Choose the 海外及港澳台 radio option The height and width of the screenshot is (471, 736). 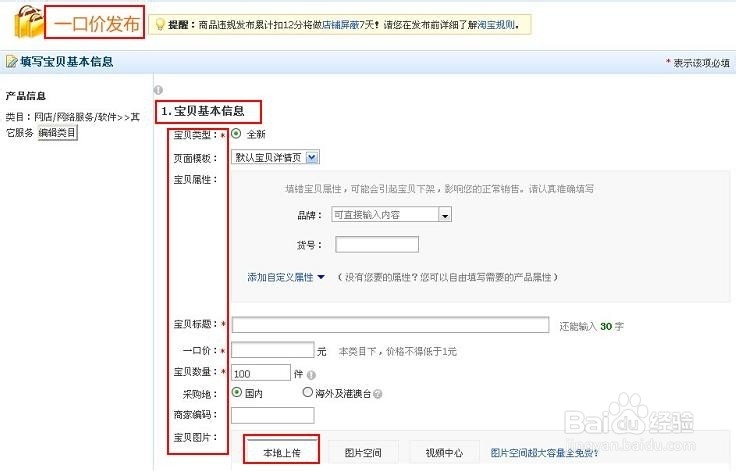click(x=307, y=392)
